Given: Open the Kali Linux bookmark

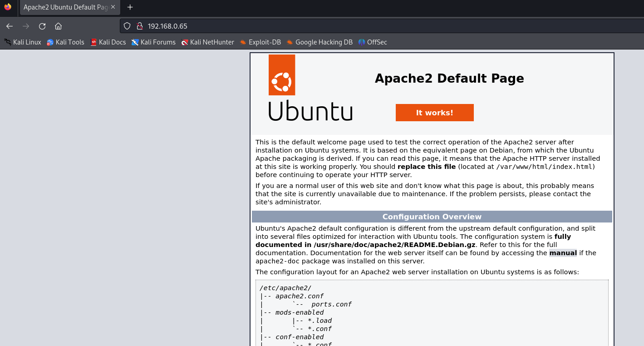Looking at the screenshot, I should click(x=23, y=42).
